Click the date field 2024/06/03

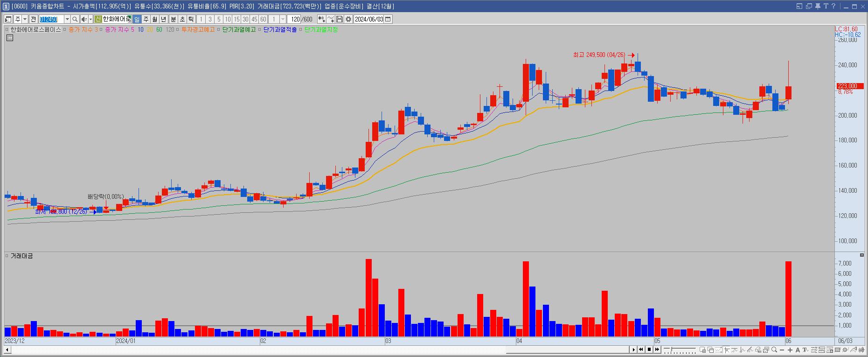click(369, 19)
